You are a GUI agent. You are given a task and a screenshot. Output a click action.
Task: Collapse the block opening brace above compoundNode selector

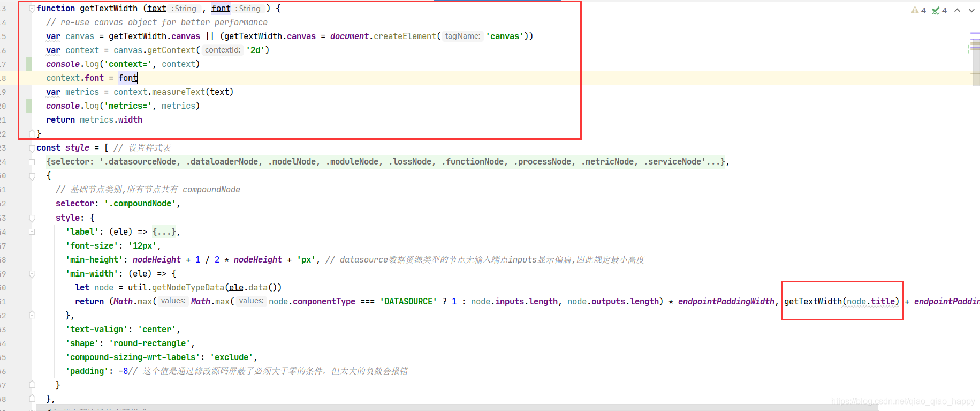point(32,176)
